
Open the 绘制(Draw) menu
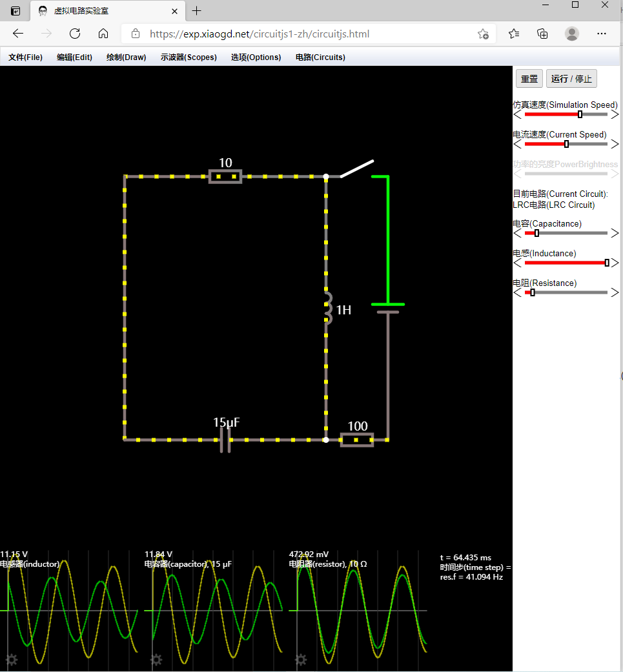pyautogui.click(x=126, y=57)
